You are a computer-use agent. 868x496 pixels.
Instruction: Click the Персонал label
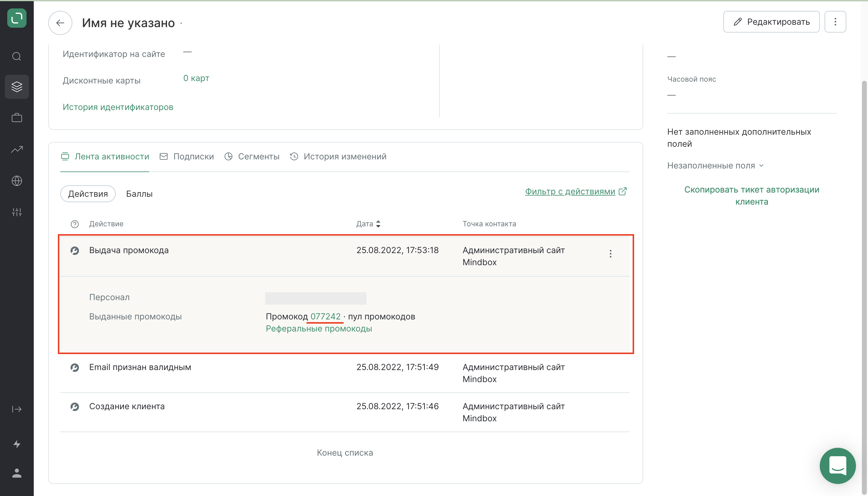pos(109,297)
